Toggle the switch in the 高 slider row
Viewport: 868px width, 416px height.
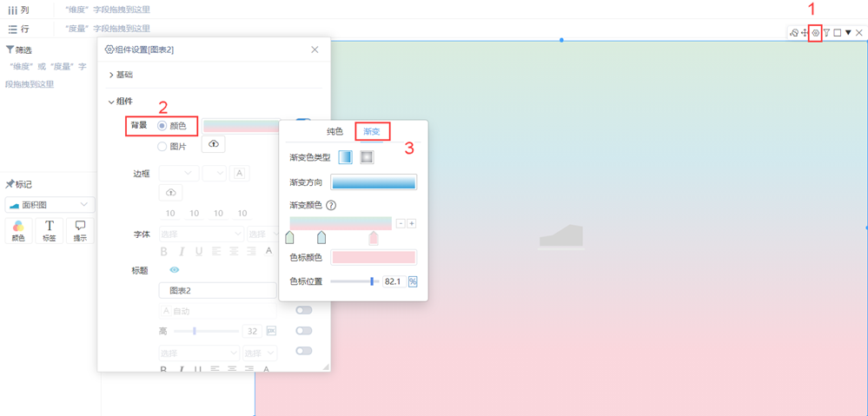click(304, 331)
